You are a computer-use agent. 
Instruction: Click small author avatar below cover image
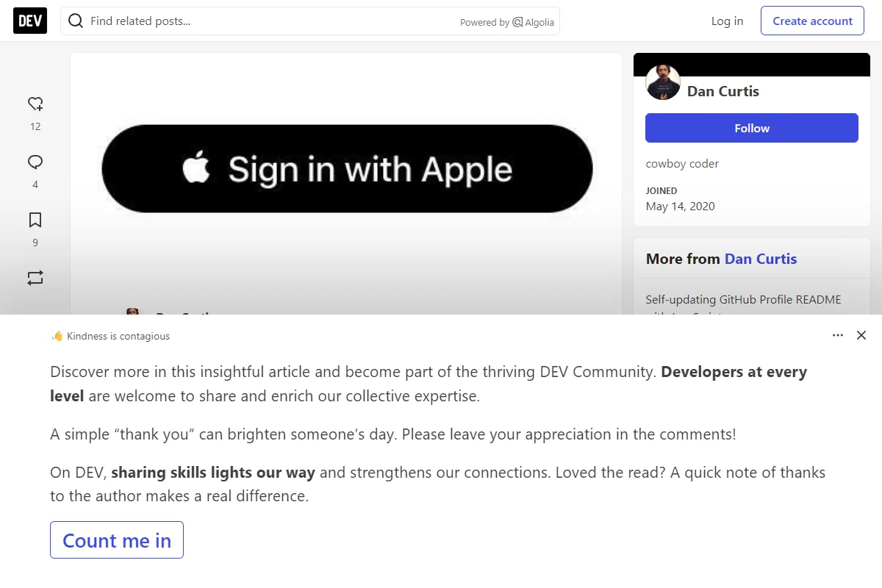click(x=133, y=312)
